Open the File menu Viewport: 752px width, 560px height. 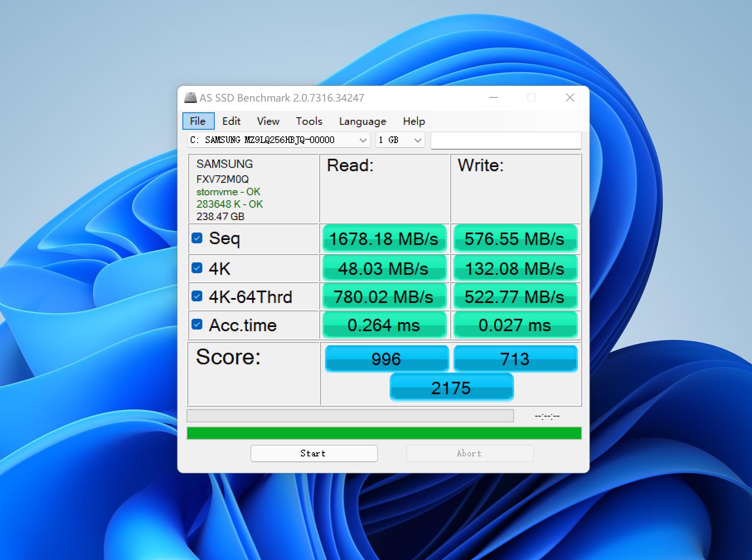click(x=198, y=121)
